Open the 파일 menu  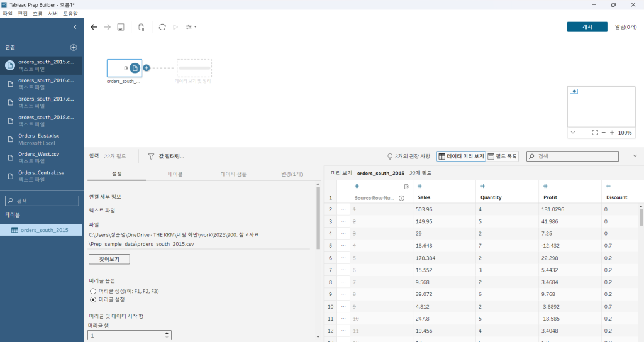8,14
